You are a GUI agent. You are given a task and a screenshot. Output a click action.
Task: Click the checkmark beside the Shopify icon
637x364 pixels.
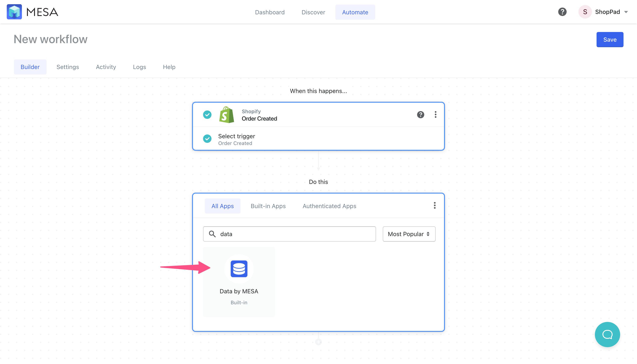tap(207, 115)
